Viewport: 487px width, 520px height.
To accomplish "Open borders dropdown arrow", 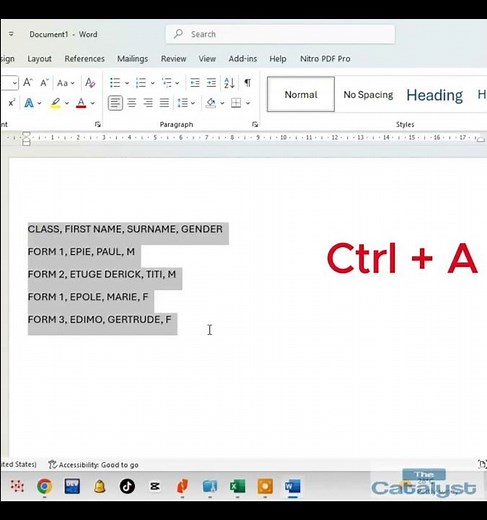I will [x=248, y=103].
